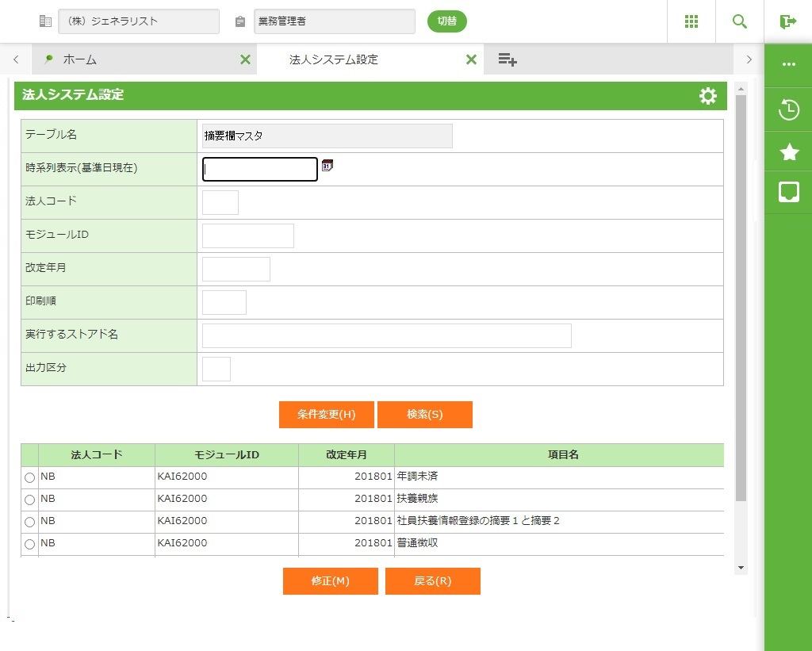This screenshot has height=651, width=812.
Task: Close the 法人システム設定 tab
Action: (x=471, y=59)
